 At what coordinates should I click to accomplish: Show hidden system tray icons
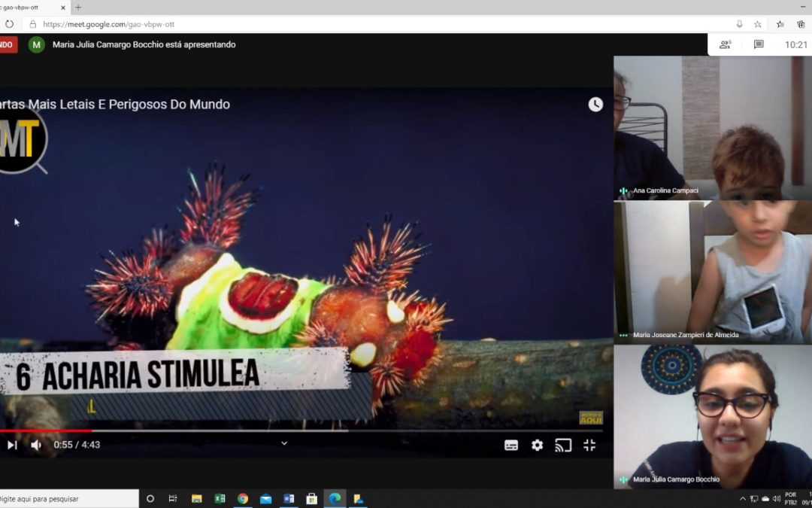743,499
